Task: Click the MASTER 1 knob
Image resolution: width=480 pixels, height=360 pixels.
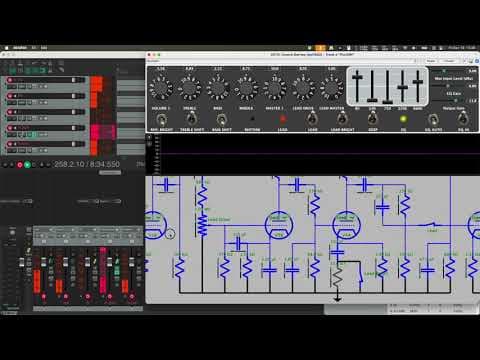Action: [x=274, y=88]
